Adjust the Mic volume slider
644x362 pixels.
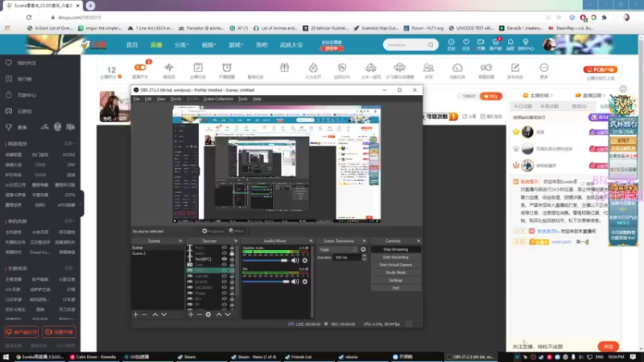[x=266, y=282]
